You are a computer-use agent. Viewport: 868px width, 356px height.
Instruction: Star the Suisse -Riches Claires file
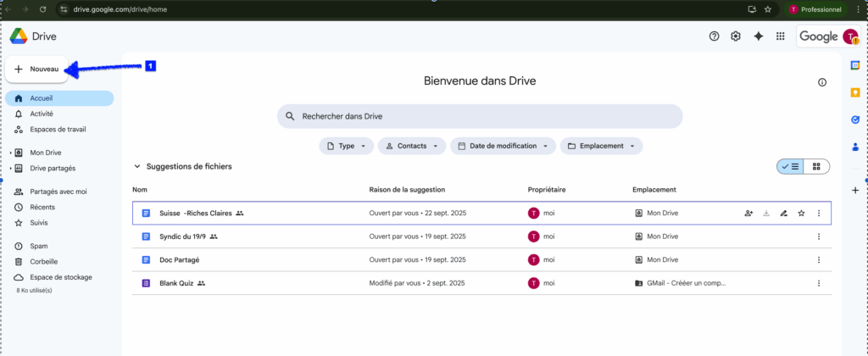[x=801, y=213]
